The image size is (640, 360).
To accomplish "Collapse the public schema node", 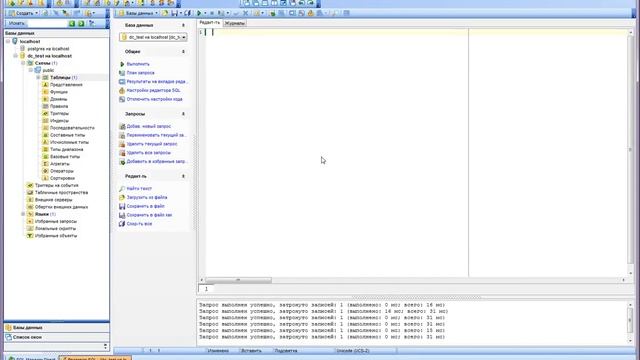I will click(31, 70).
